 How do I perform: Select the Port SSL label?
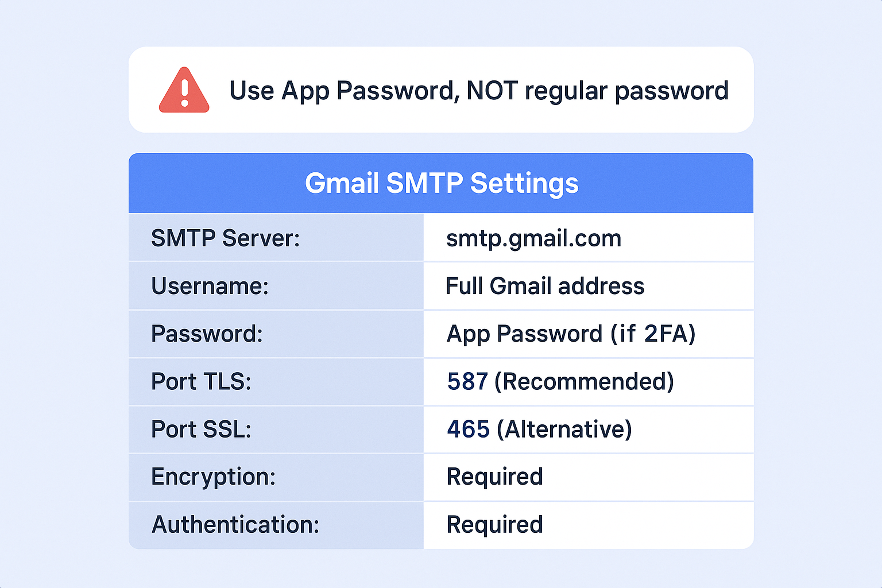201,429
